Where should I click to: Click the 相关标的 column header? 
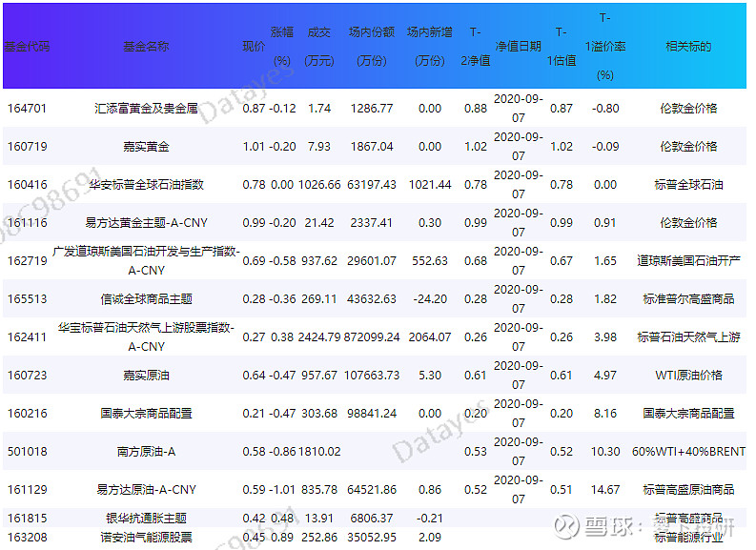tap(687, 46)
